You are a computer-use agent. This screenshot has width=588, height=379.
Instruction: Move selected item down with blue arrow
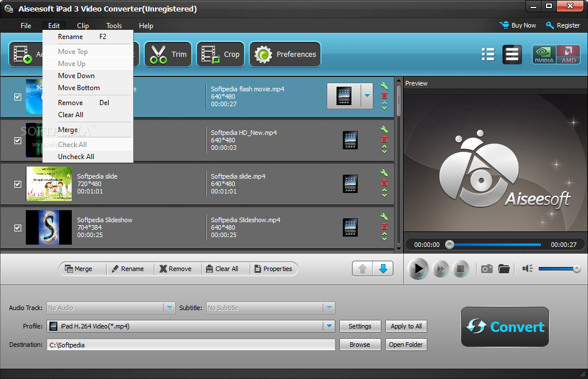point(383,269)
